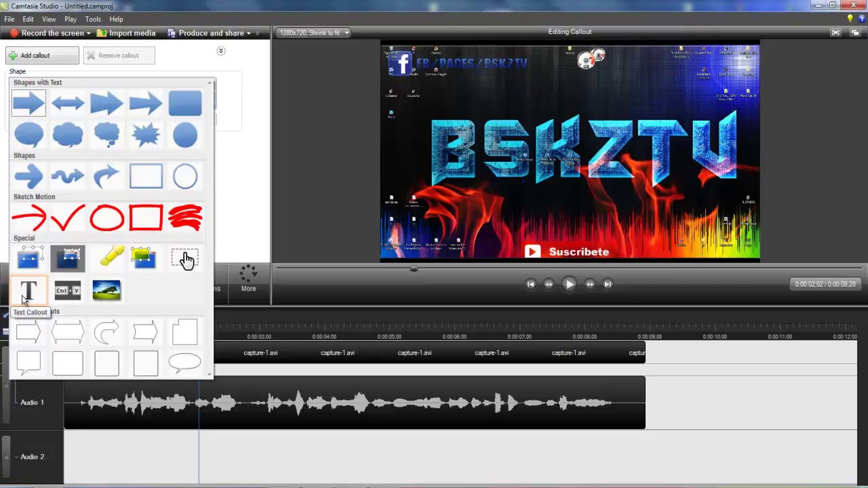The height and width of the screenshot is (488, 868).
Task: Pick the red sketch motion arrow
Action: (x=28, y=218)
